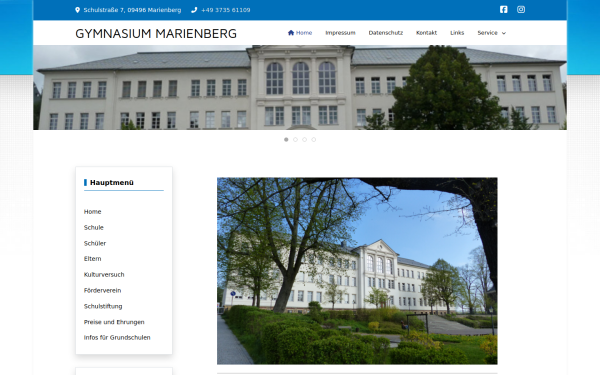
Task: Click the GYMNASIUM MARIENBERG site title
Action: tap(156, 34)
